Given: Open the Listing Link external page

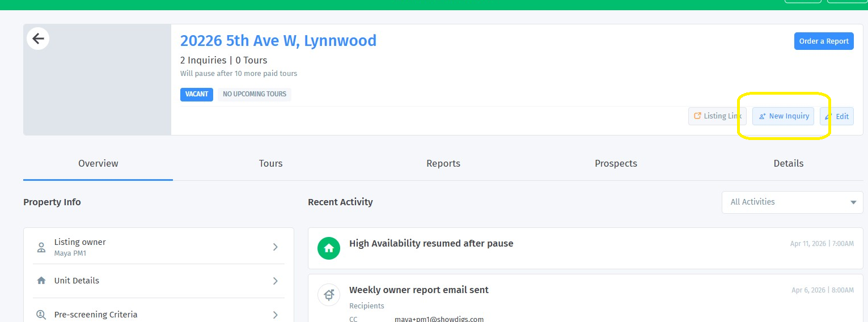Looking at the screenshot, I should click(x=717, y=116).
